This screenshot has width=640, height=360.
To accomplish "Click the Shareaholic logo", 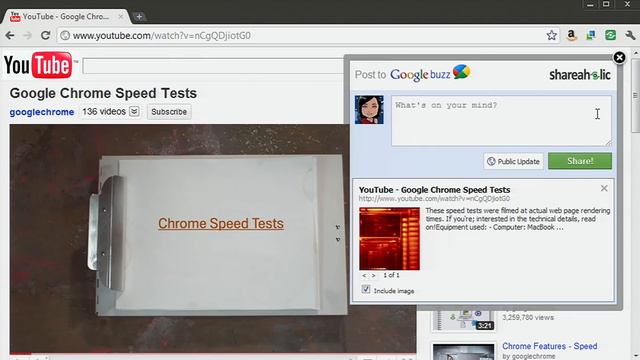I will coord(580,75).
